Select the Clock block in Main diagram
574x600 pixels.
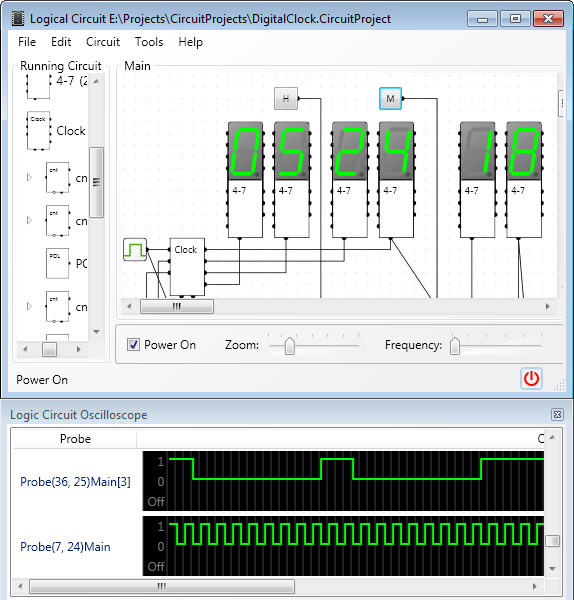(x=187, y=267)
